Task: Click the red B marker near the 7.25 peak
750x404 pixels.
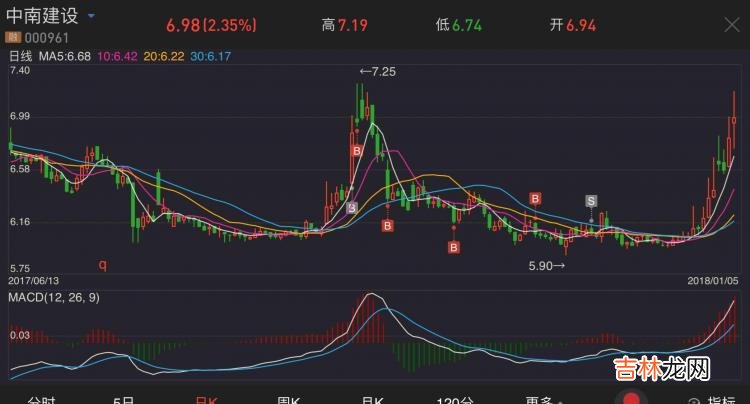Action: (x=355, y=150)
